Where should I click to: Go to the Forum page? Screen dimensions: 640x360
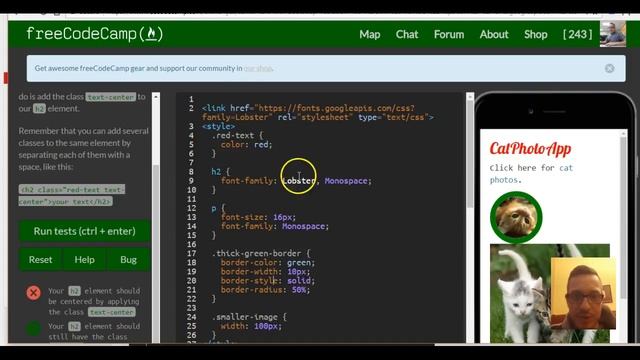click(449, 34)
